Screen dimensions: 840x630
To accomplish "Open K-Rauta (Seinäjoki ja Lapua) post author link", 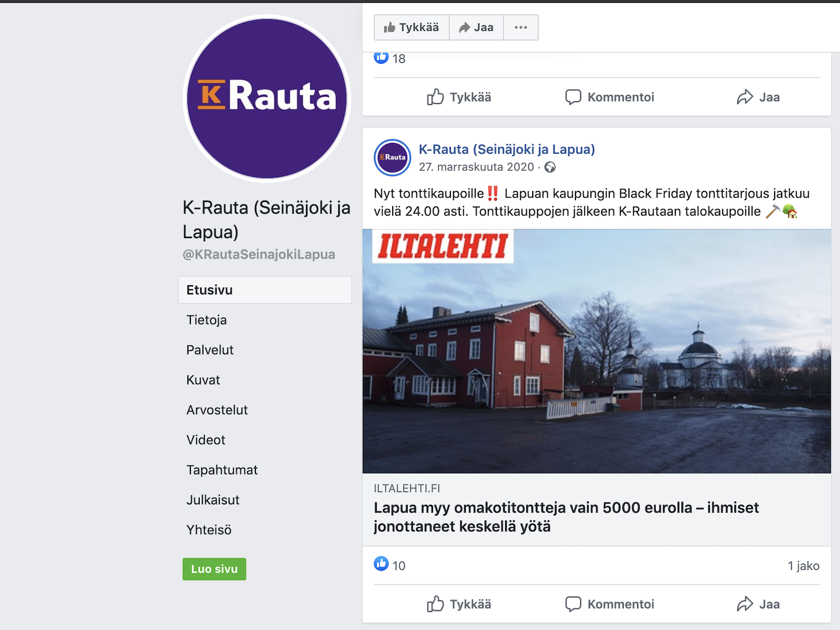I will (x=506, y=149).
